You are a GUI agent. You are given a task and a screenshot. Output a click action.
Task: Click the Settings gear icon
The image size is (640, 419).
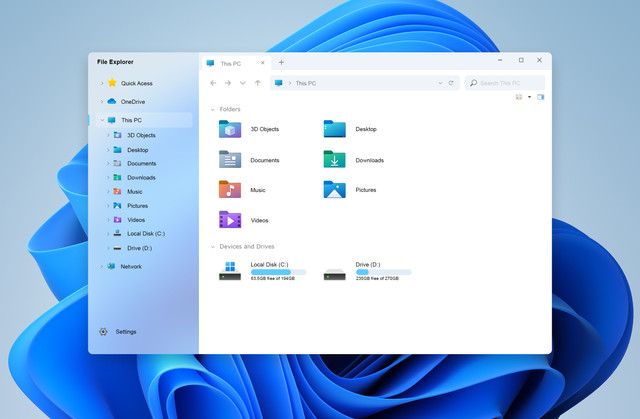pos(103,332)
